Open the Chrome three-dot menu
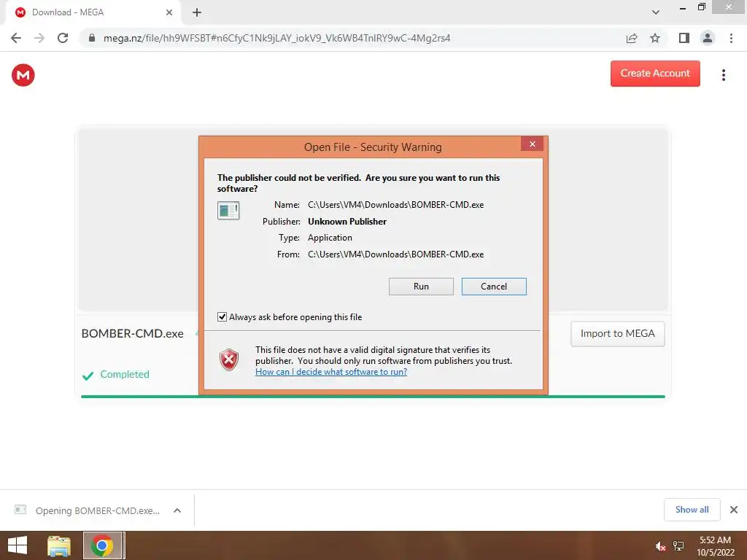This screenshot has width=747, height=560. point(731,38)
